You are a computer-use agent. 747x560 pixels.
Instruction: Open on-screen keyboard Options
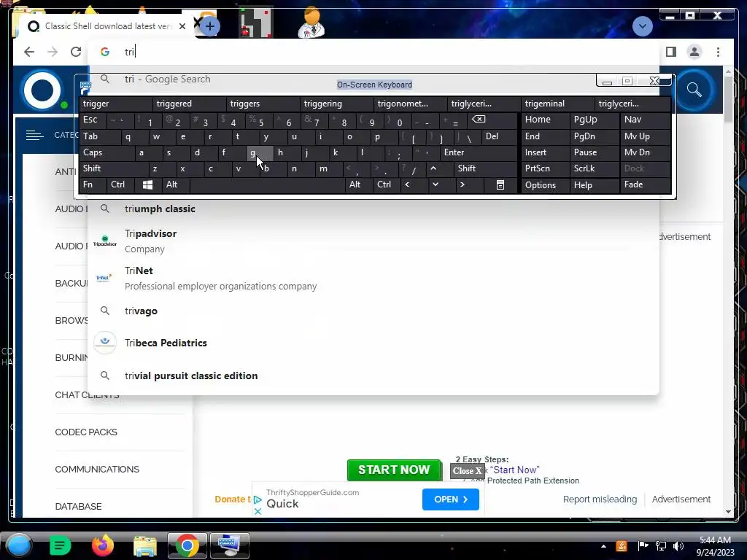click(x=545, y=184)
